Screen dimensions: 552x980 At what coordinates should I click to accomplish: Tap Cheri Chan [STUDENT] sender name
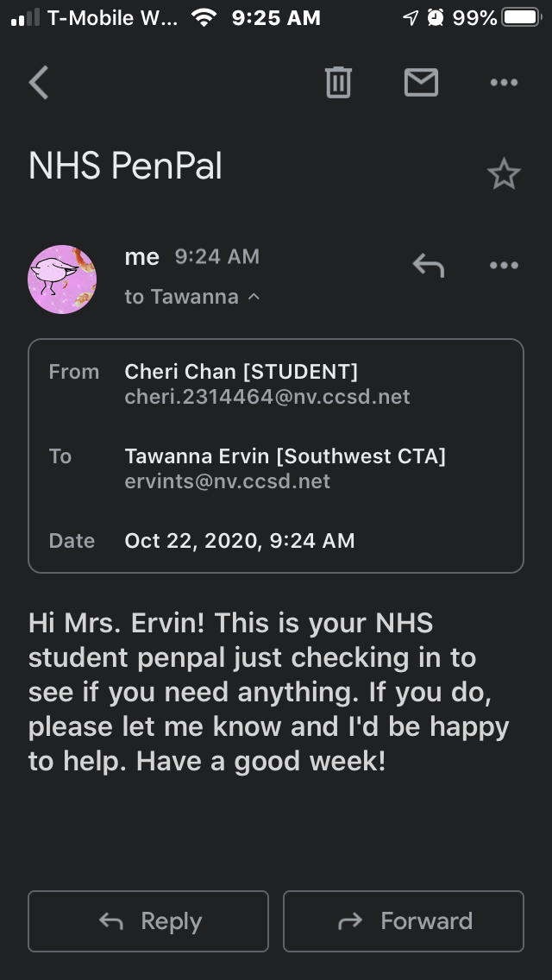click(x=241, y=372)
